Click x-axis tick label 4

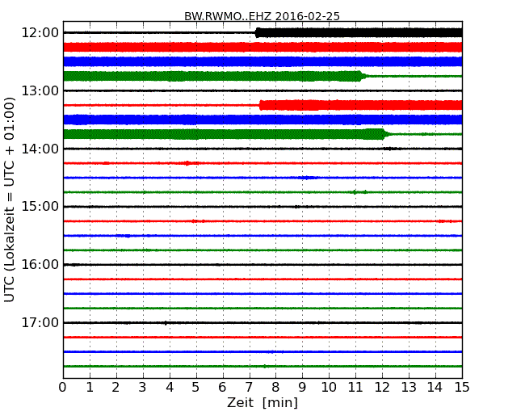[x=170, y=388]
